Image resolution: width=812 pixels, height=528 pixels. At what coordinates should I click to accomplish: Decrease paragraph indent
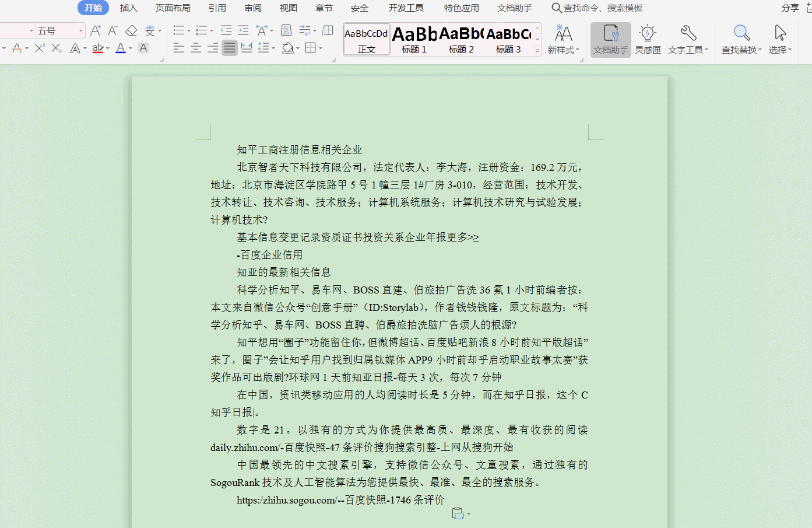(x=226, y=30)
